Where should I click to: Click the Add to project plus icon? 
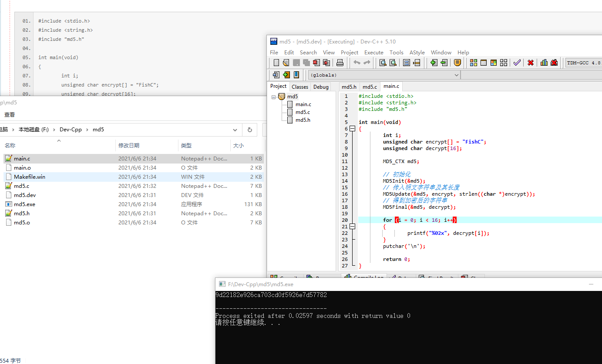coord(434,63)
